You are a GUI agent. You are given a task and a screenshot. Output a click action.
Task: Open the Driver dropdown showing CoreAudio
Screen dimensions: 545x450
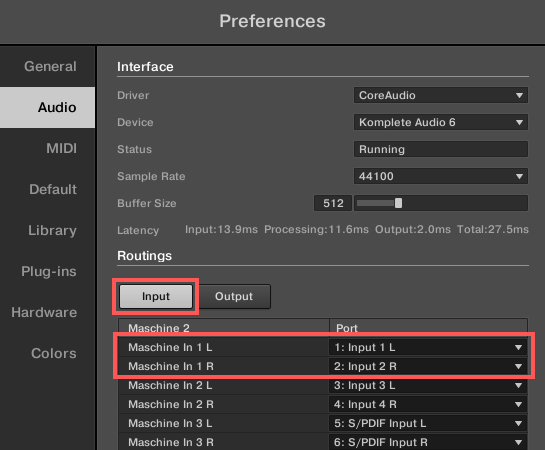pos(441,95)
